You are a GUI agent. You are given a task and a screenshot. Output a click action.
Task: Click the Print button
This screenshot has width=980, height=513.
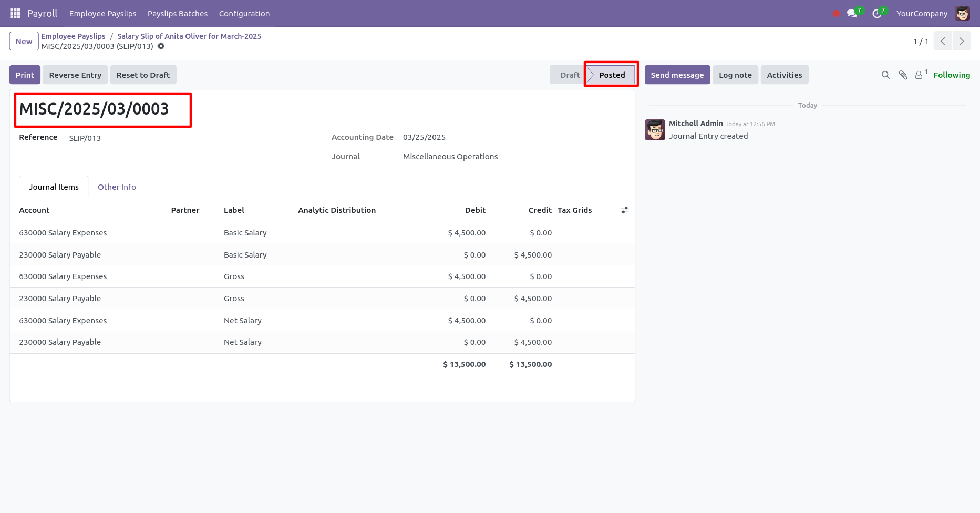pos(25,75)
